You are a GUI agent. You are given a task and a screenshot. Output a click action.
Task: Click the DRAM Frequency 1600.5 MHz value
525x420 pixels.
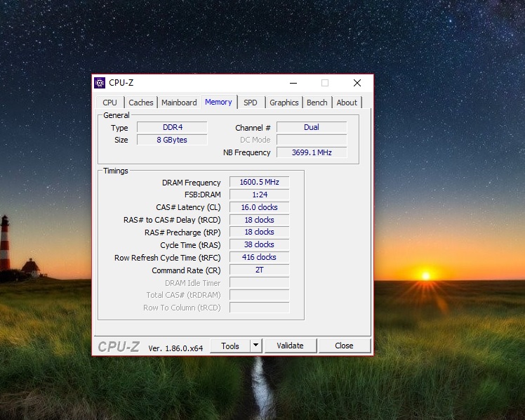point(259,182)
